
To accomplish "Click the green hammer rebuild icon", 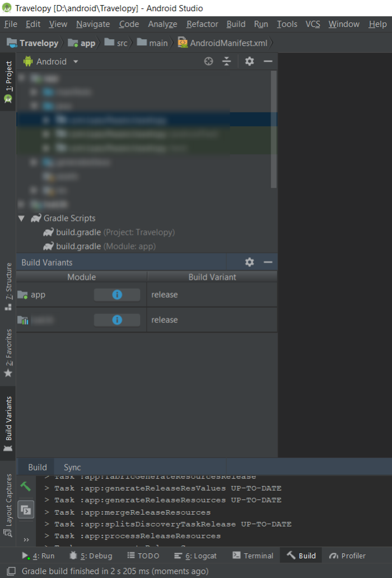I will click(x=26, y=487).
